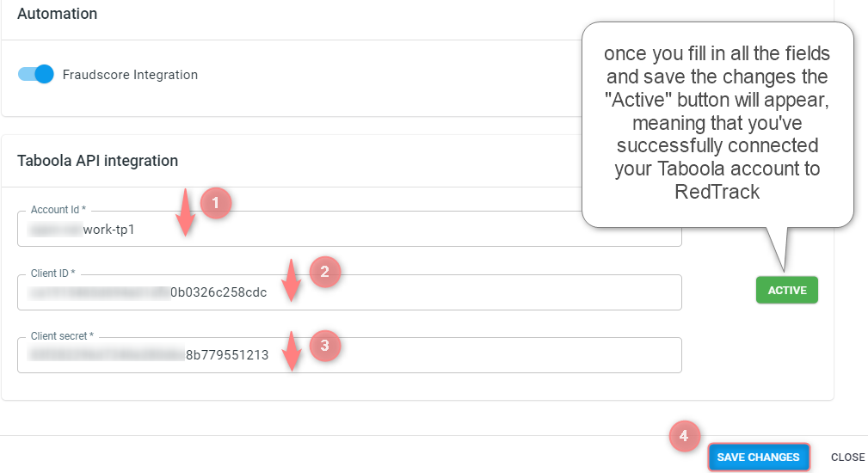Click the red circle numbered 2
This screenshot has height=473, width=868.
click(x=324, y=272)
